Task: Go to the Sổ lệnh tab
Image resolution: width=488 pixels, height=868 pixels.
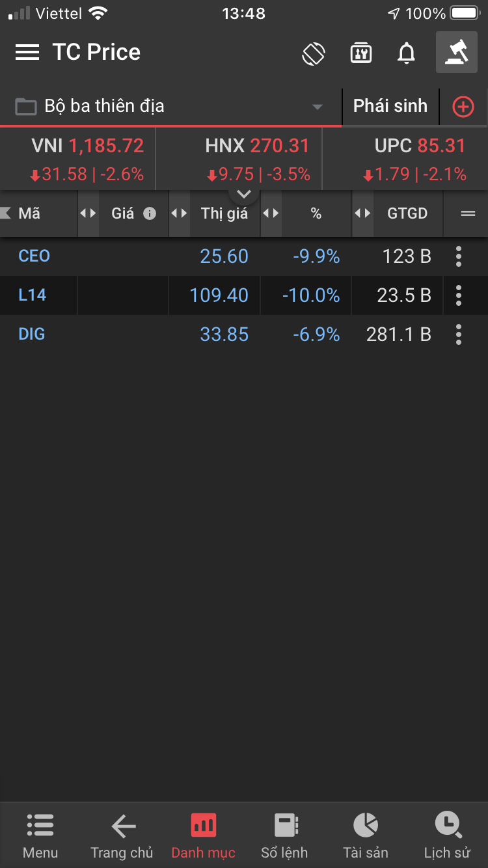Action: [284, 835]
